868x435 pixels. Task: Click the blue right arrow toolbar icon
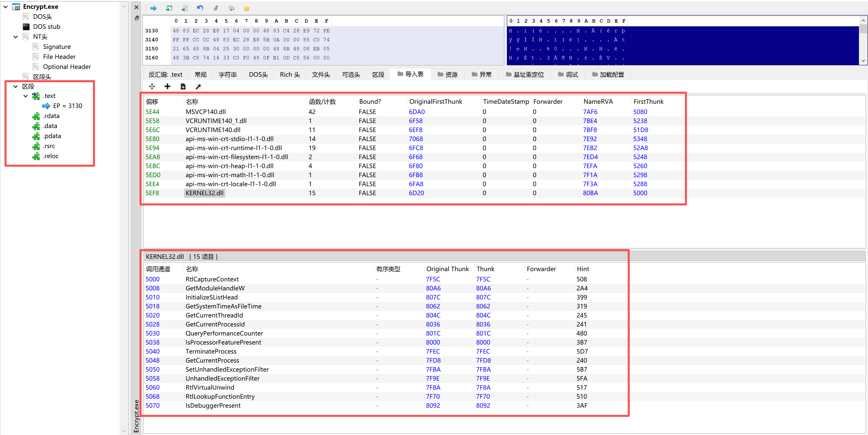pyautogui.click(x=153, y=8)
